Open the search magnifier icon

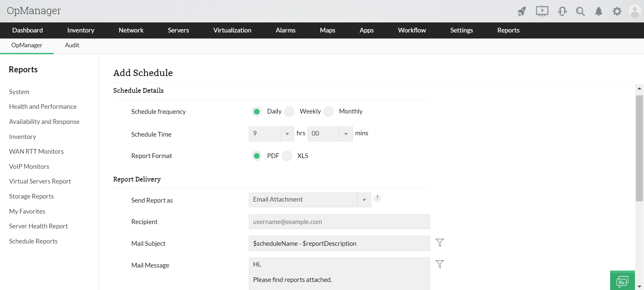tap(580, 11)
